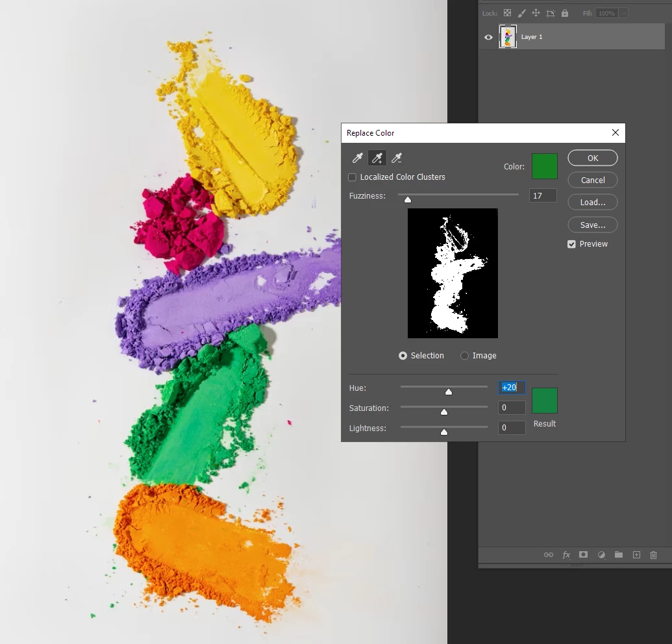Viewport: 672px width, 644px height.
Task: Click the Lightness value field
Action: pos(512,428)
